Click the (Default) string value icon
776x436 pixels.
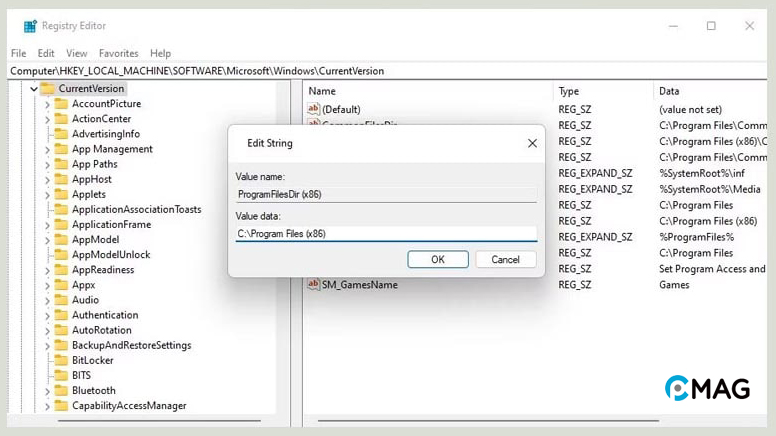click(313, 109)
